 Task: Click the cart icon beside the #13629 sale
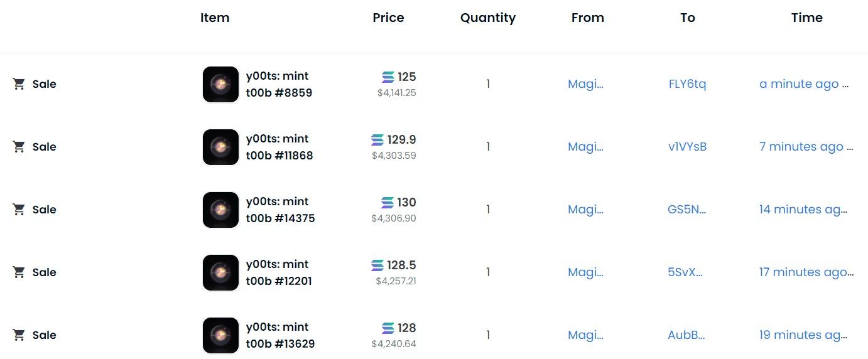[x=19, y=335]
